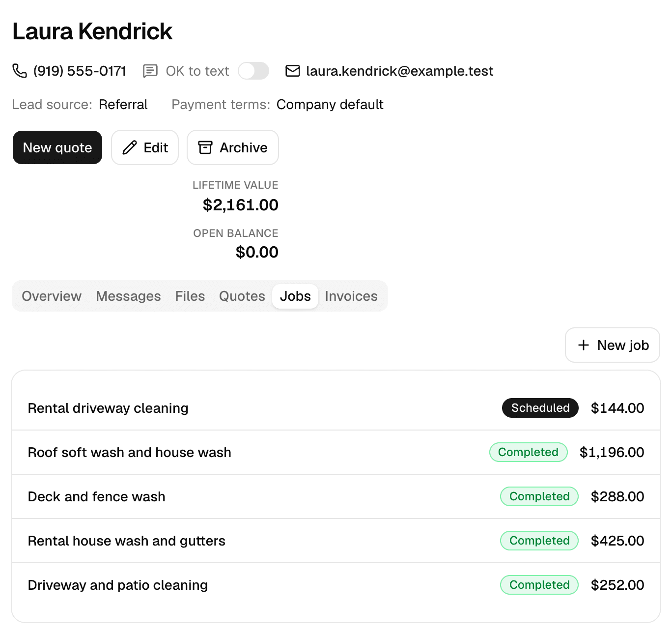
Task: Click Completed badge on Rental house wash row
Action: (539, 541)
